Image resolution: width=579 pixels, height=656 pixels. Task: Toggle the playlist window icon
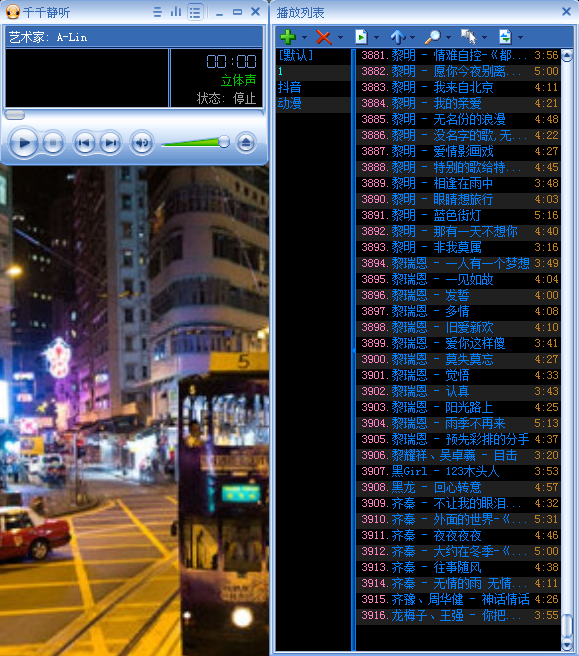point(195,12)
